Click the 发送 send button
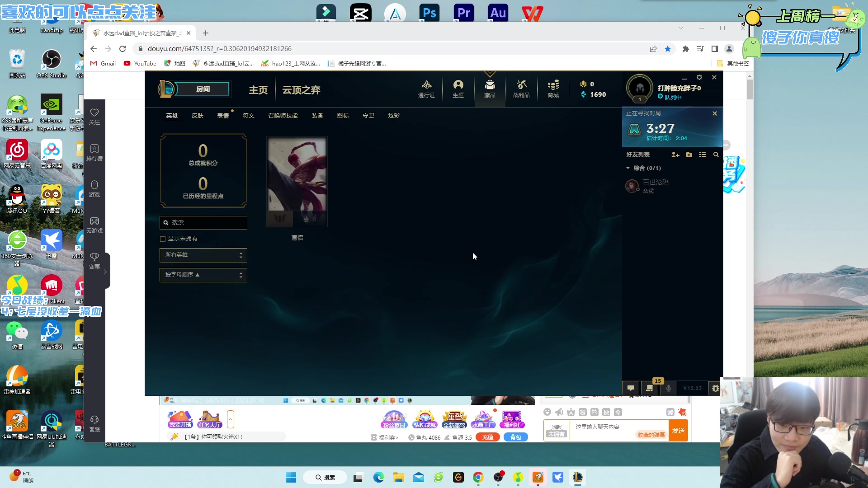The width and height of the screenshot is (868, 488). click(x=678, y=431)
